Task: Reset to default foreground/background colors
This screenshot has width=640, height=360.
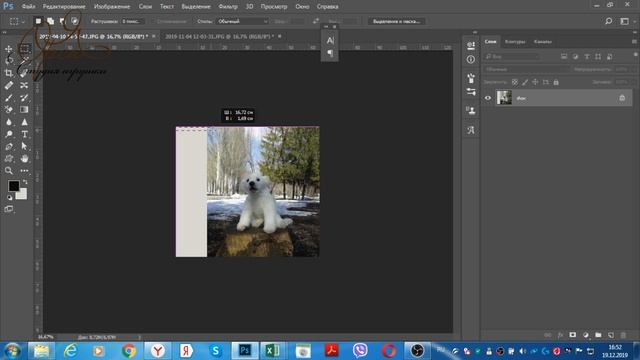Action: pyautogui.click(x=9, y=198)
